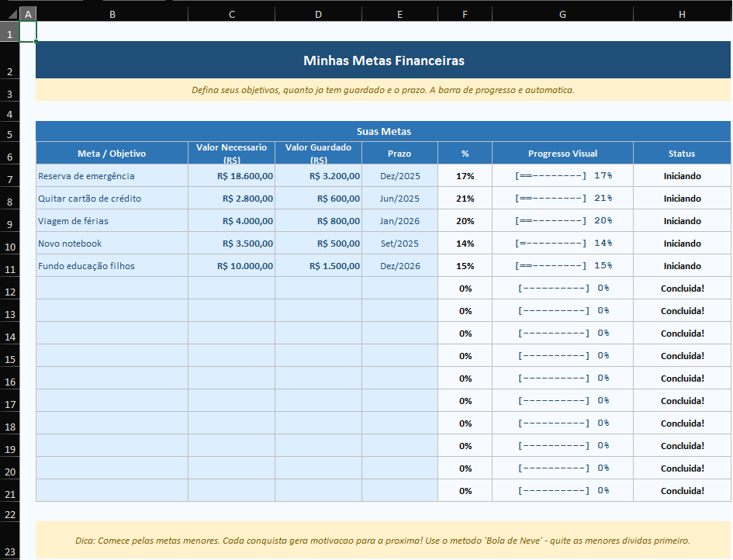
Task: Click the 'Meta / Objetivo' column heading
Action: (x=112, y=154)
